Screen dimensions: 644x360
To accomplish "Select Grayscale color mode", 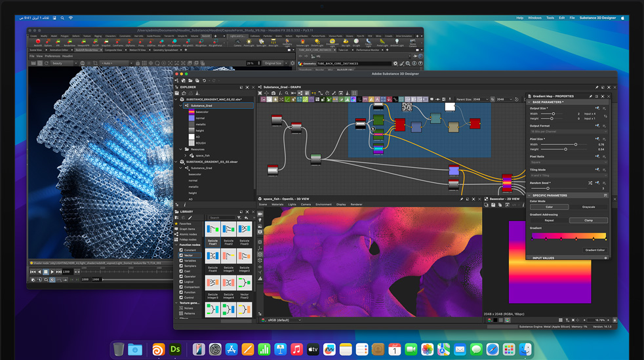I will point(588,207).
